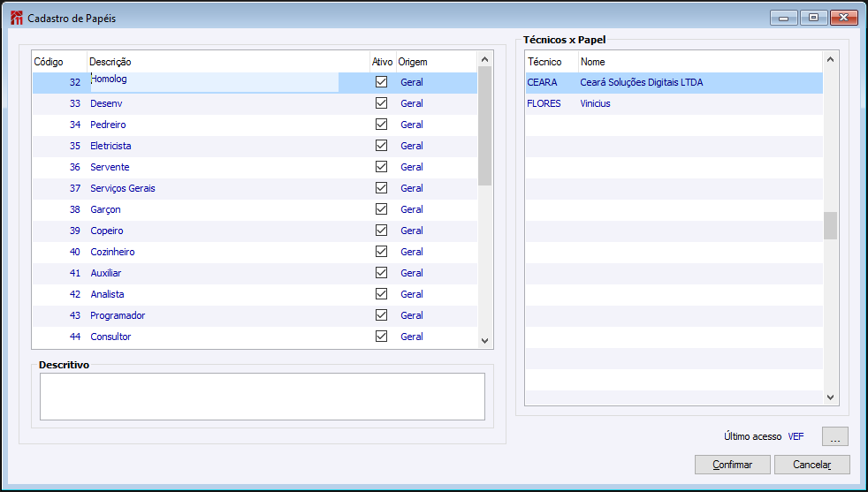Select the Programador row
Image resolution: width=868 pixels, height=492 pixels.
[255, 315]
